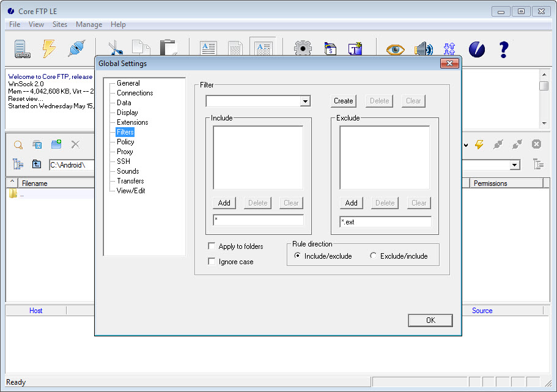Viewport: 557px width, 392px height.
Task: Click the directory tree icon in local pane
Action: point(18,164)
